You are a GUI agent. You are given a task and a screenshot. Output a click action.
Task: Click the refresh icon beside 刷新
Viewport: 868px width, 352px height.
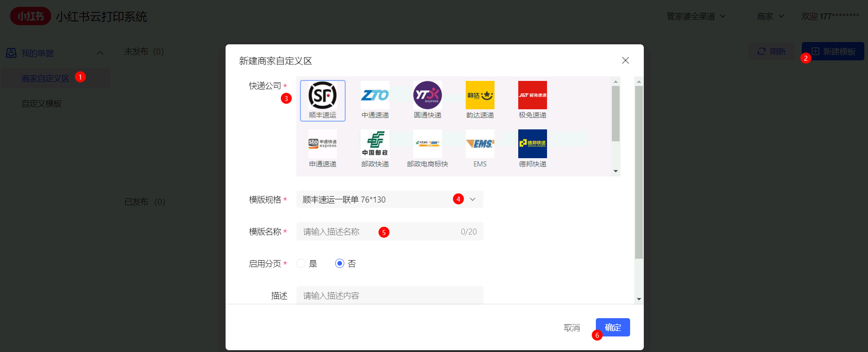pyautogui.click(x=761, y=51)
